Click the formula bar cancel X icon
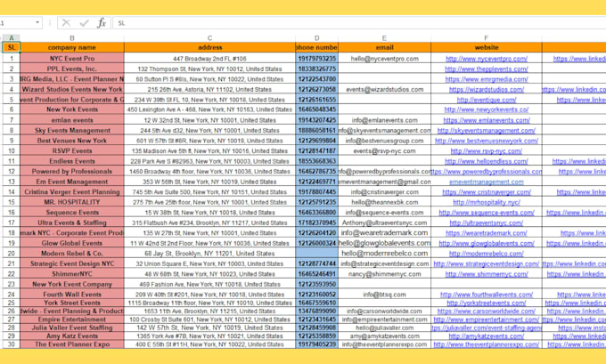The height and width of the screenshot is (364, 606). point(67,23)
